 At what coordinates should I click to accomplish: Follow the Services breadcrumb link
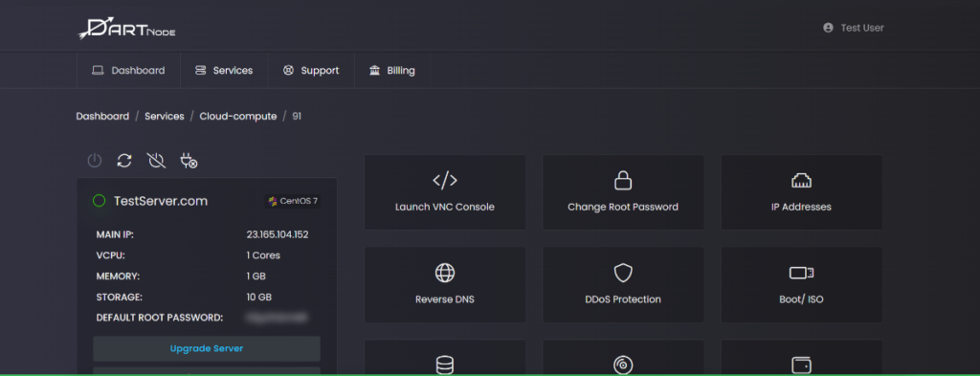[x=165, y=116]
